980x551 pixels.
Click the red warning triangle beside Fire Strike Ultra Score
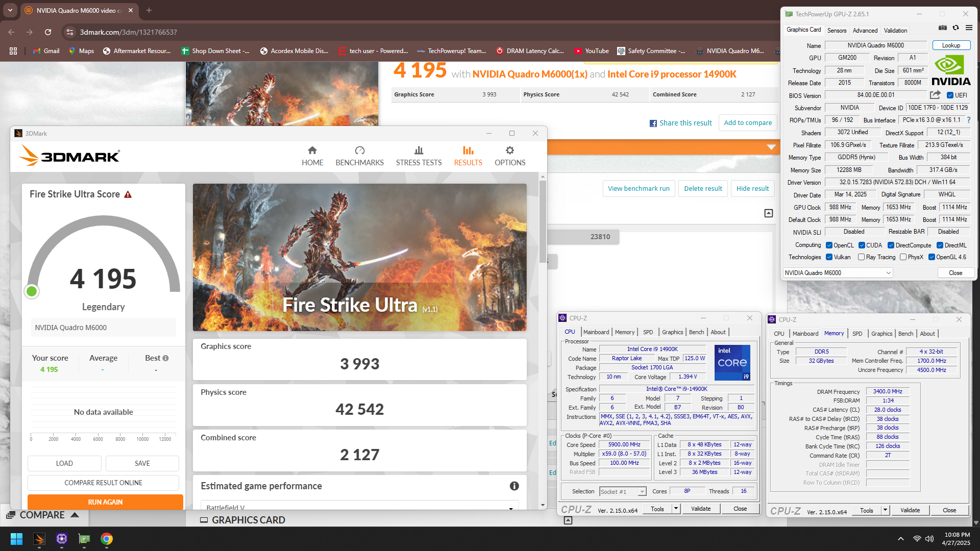pyautogui.click(x=128, y=194)
